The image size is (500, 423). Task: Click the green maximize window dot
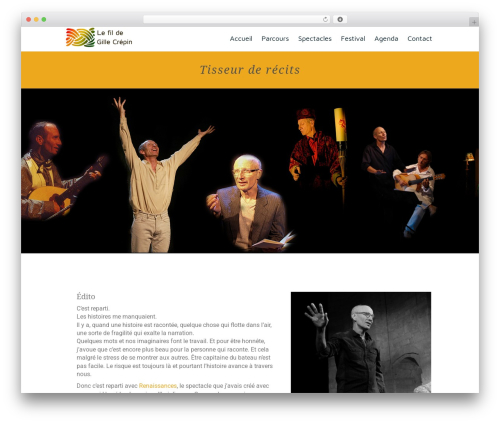coord(44,20)
